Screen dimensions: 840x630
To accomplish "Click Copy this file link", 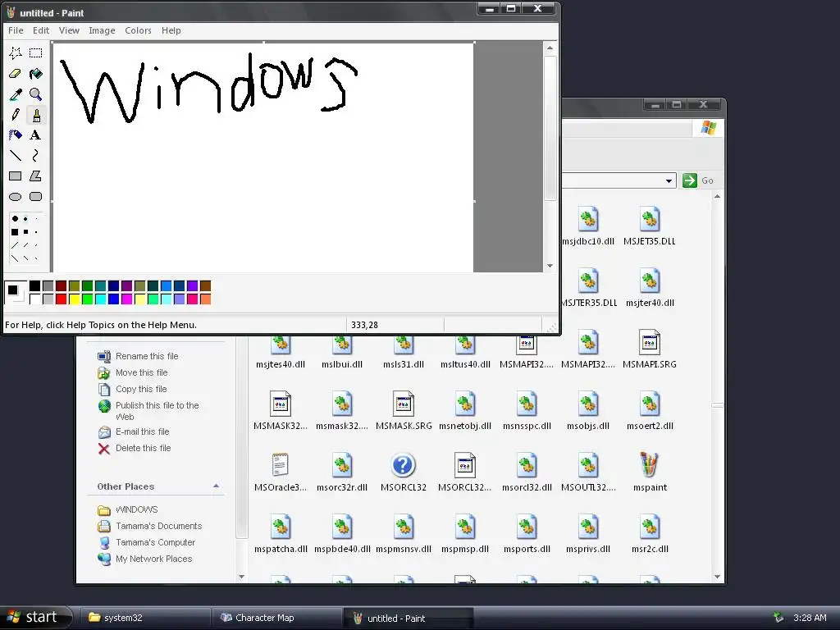I will tap(141, 389).
